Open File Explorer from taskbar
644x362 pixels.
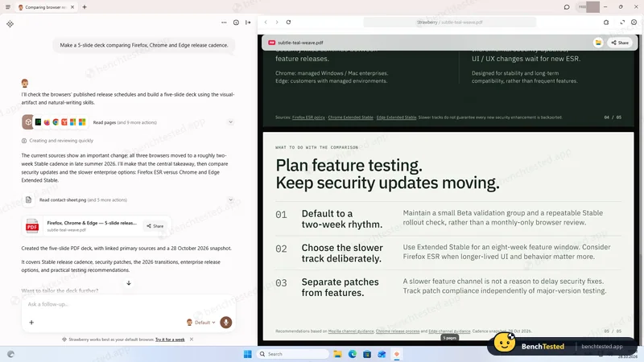337,354
